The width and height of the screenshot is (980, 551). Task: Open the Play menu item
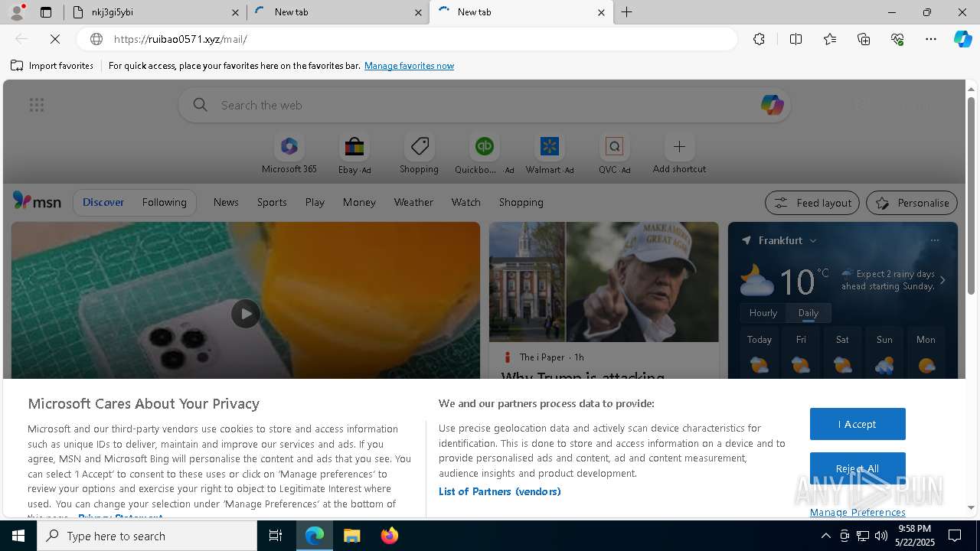[x=315, y=202]
